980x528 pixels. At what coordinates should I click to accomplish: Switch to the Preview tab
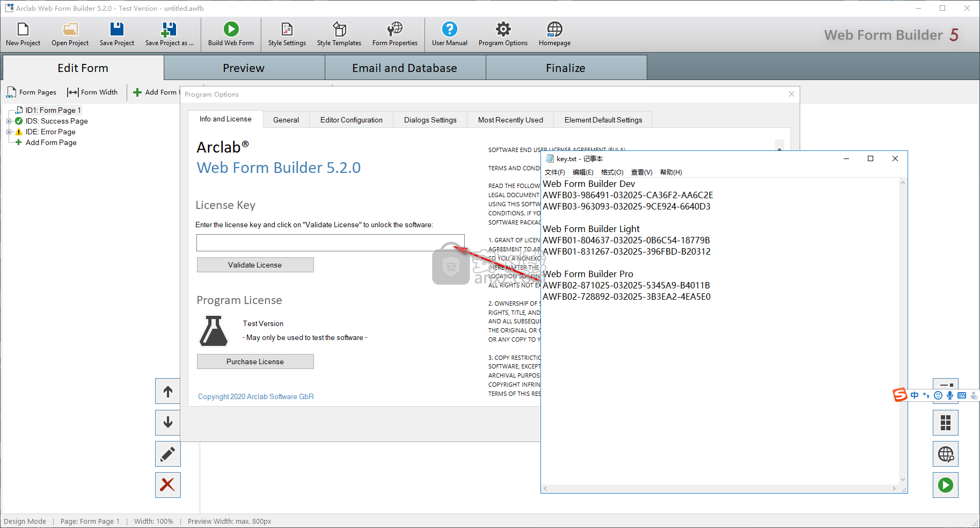click(x=244, y=68)
